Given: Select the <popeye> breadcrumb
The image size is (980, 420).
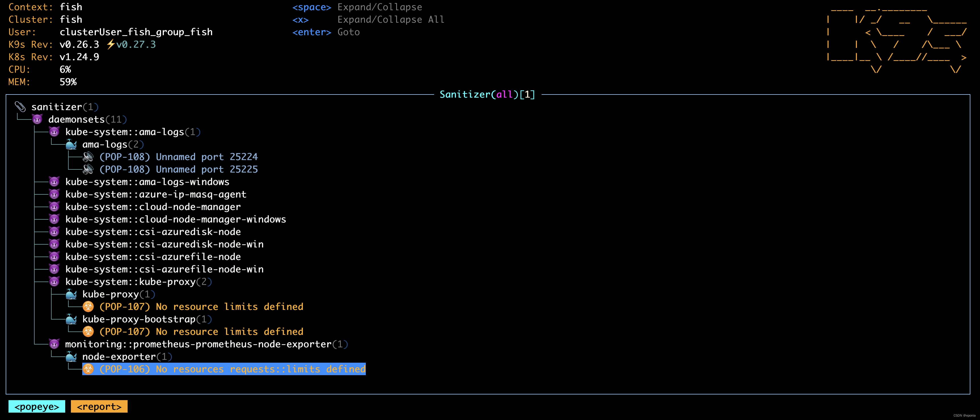Looking at the screenshot, I should (37, 406).
